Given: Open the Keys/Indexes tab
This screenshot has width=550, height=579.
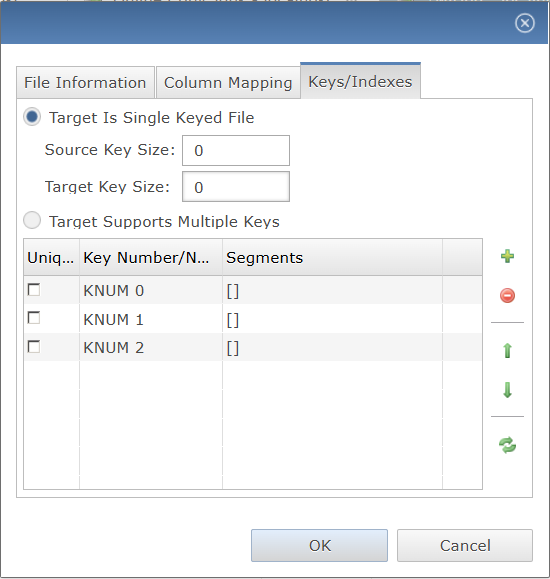Looking at the screenshot, I should 360,81.
